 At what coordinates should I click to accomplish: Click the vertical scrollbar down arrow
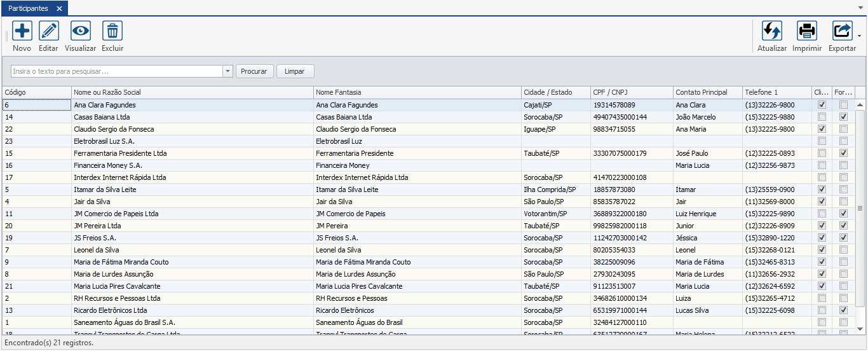(860, 329)
